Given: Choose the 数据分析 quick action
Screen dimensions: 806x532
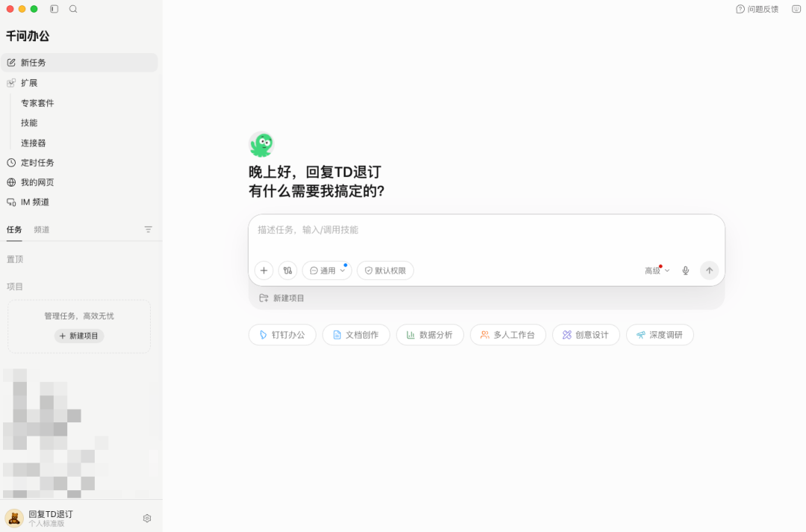Looking at the screenshot, I should [431, 335].
